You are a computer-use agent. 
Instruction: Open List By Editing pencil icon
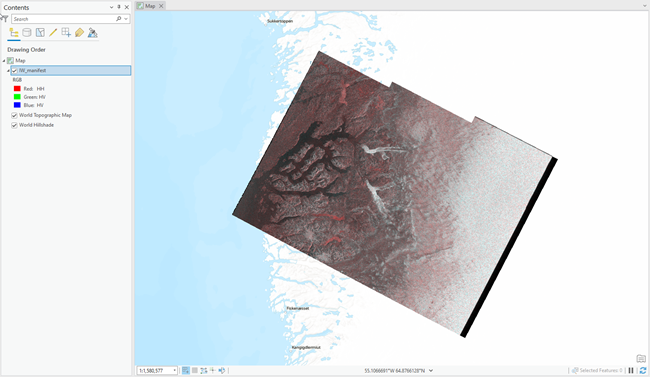(x=53, y=33)
